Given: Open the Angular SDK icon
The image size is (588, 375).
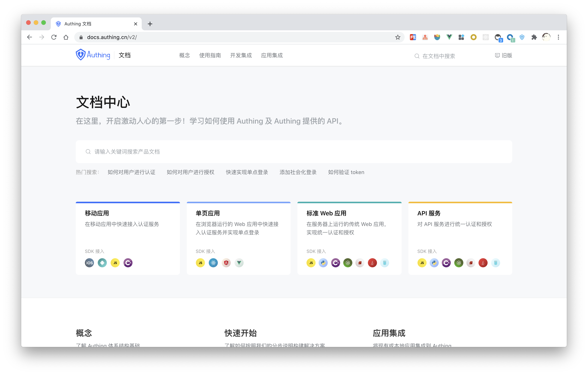Looking at the screenshot, I should [226, 263].
